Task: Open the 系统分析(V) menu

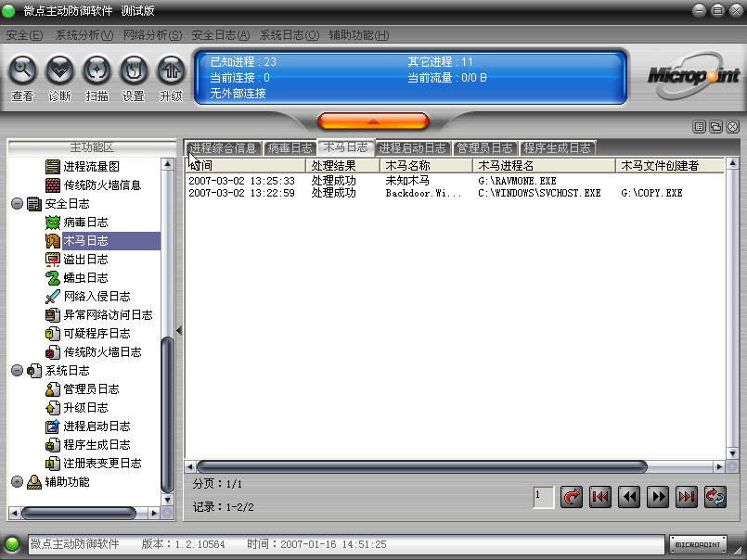Action: (84, 35)
